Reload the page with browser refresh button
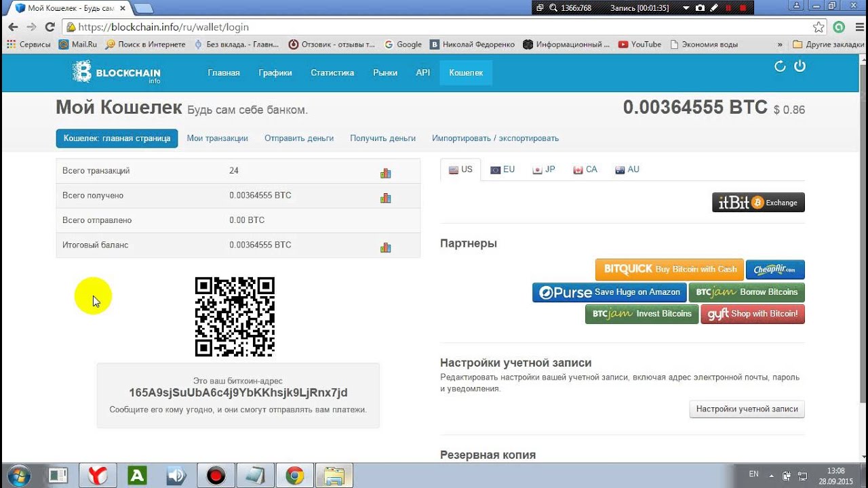Image resolution: width=868 pixels, height=488 pixels. [50, 27]
